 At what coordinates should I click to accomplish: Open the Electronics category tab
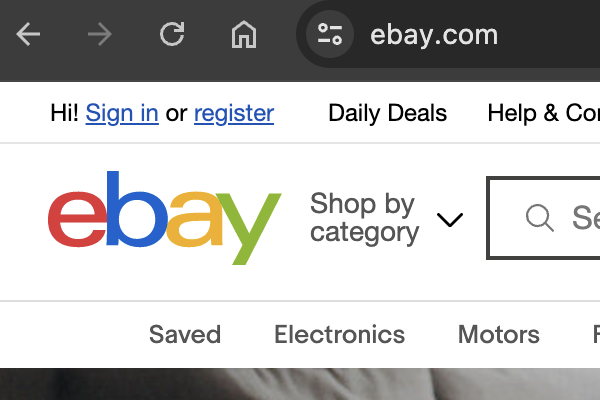339,334
